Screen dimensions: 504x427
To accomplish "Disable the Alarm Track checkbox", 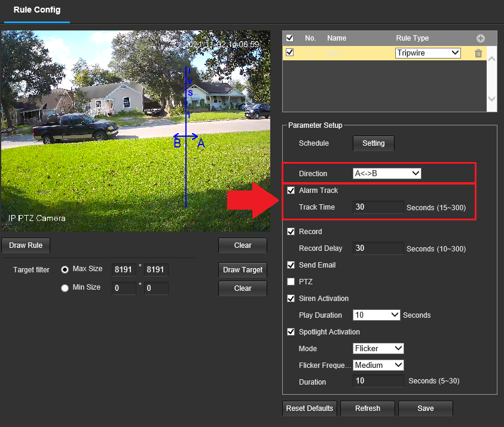I will [x=291, y=191].
